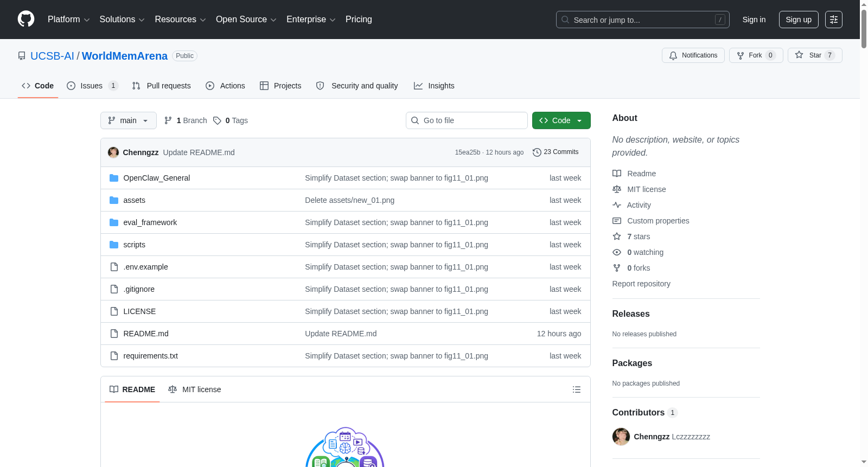Open commit 15ea25b hash link
Viewport: 868px width, 467px height.
click(468, 152)
